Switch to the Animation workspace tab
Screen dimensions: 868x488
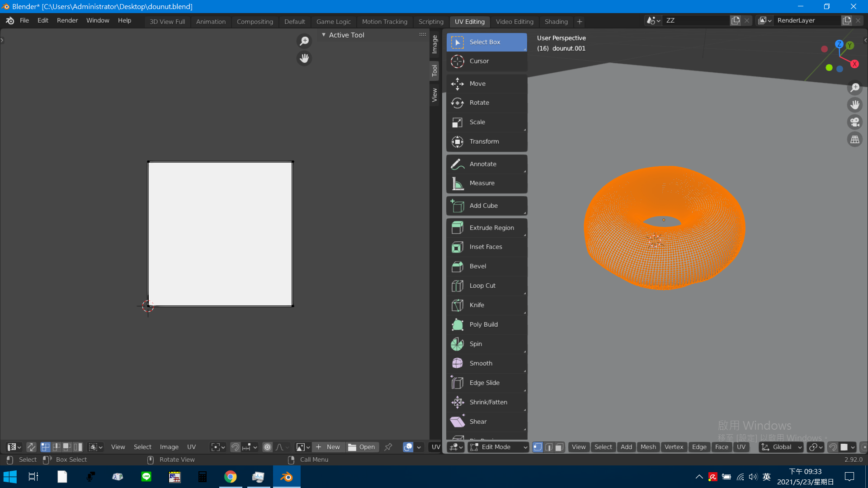click(x=211, y=21)
